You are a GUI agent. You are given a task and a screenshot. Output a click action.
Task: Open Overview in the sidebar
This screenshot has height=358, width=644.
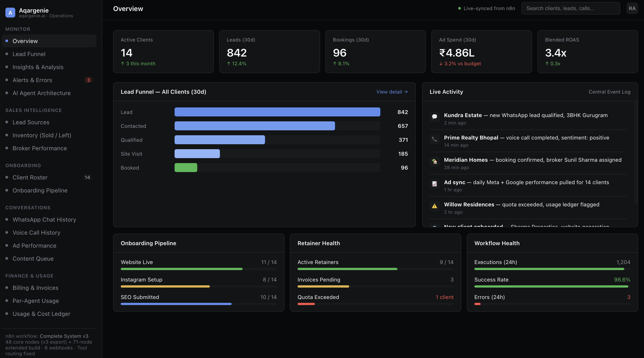tap(49, 41)
